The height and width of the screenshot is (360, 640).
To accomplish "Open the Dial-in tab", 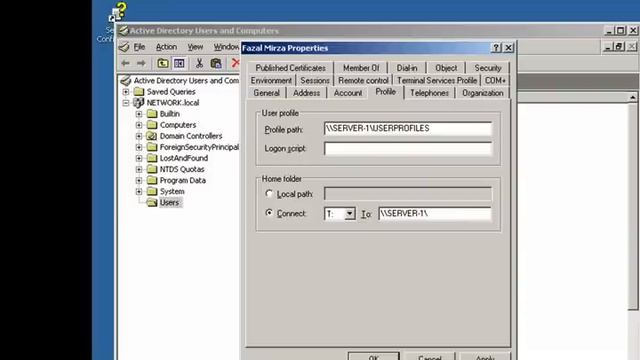I will tap(407, 68).
